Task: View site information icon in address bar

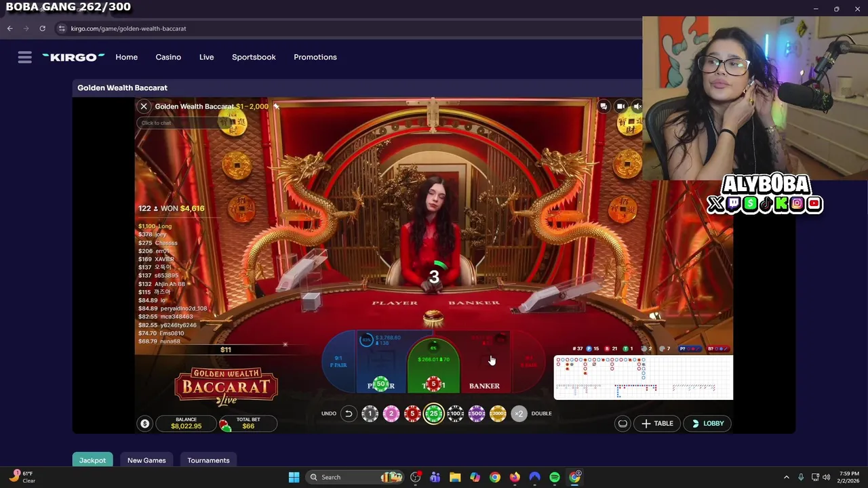Action: (62, 28)
